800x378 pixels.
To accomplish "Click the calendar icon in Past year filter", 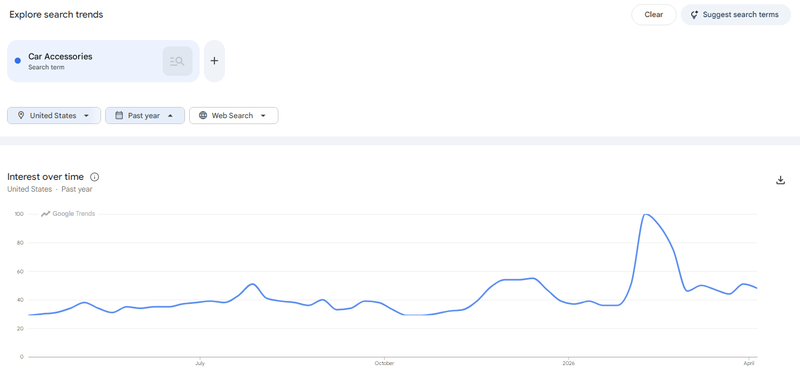I will point(119,115).
